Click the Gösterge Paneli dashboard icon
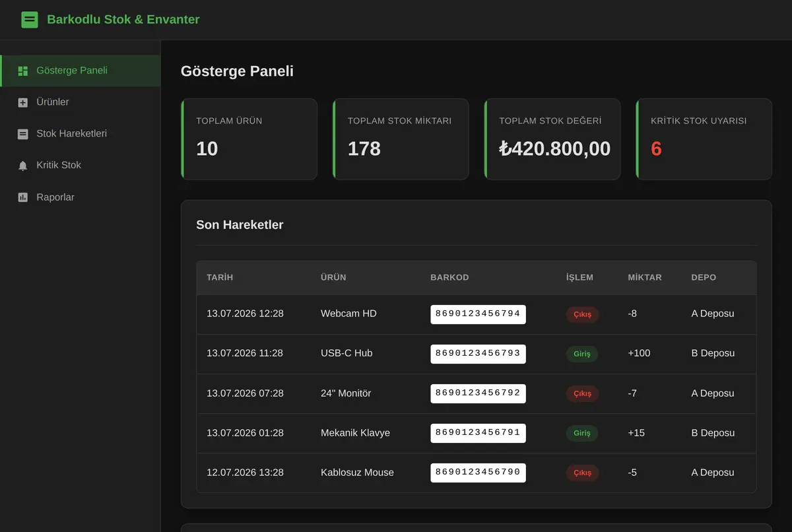 (23, 71)
